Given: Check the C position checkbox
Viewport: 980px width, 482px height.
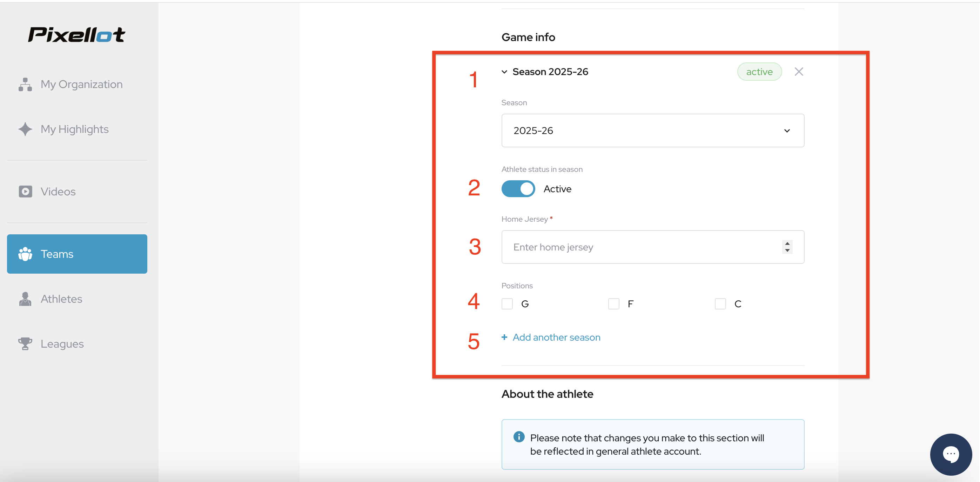Looking at the screenshot, I should click(720, 304).
